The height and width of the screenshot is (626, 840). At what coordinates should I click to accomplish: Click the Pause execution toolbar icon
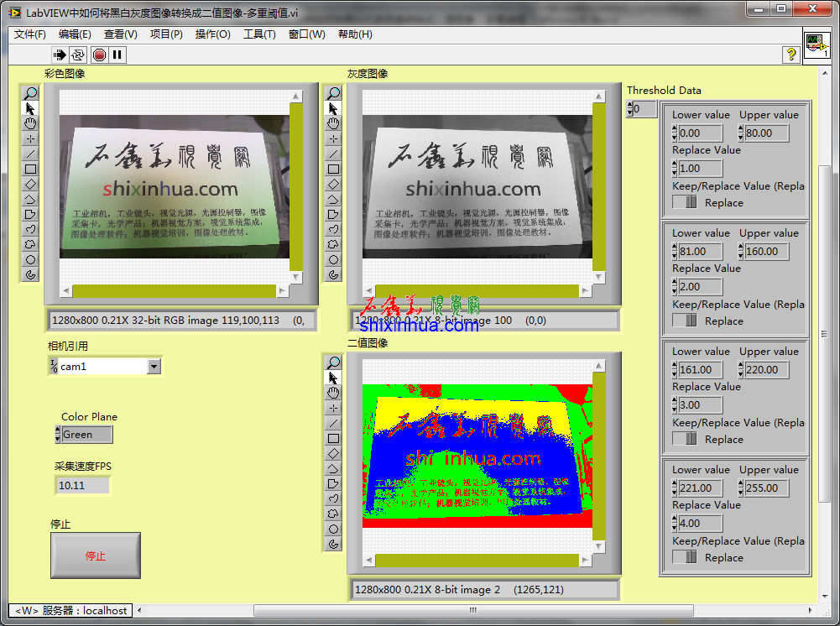coord(117,55)
